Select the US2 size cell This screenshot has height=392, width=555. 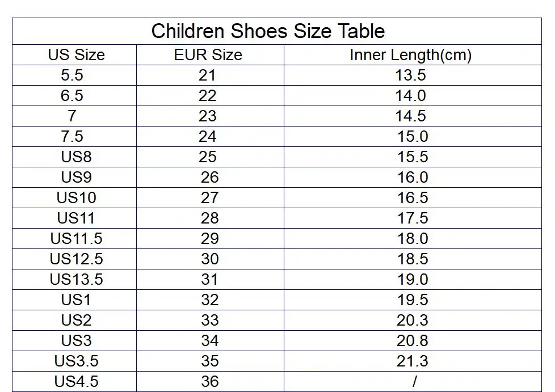[76, 321]
